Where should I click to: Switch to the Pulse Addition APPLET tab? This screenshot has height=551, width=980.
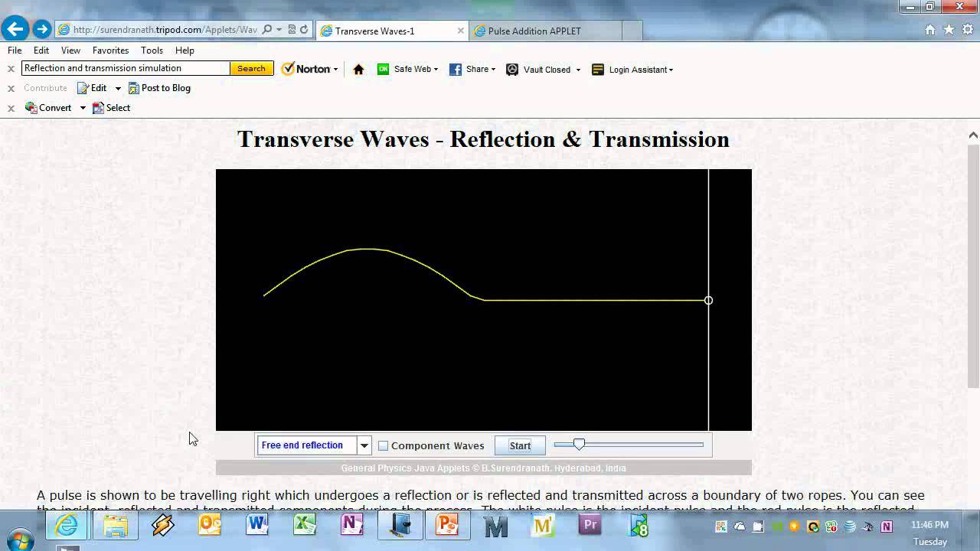544,31
